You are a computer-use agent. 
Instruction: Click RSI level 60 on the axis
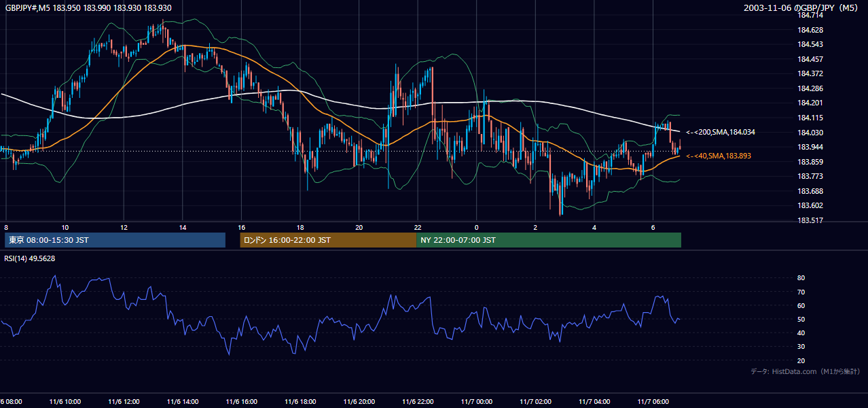(801, 305)
